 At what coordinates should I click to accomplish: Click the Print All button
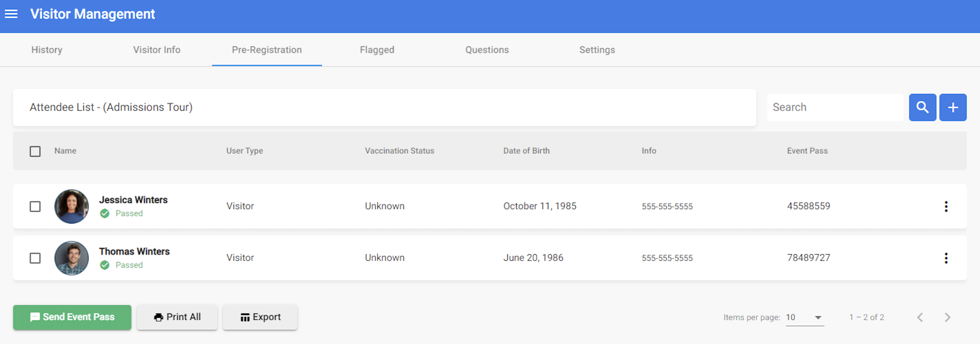[x=177, y=317]
